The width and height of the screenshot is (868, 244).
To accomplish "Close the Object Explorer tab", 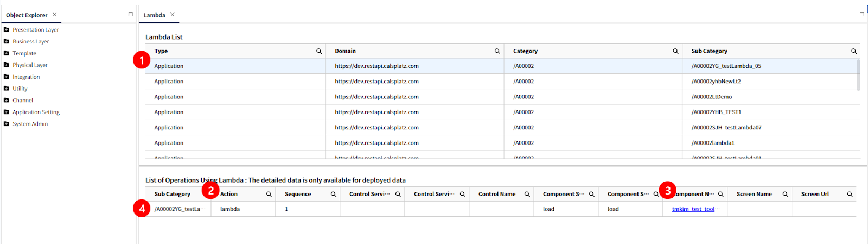I will (x=54, y=15).
